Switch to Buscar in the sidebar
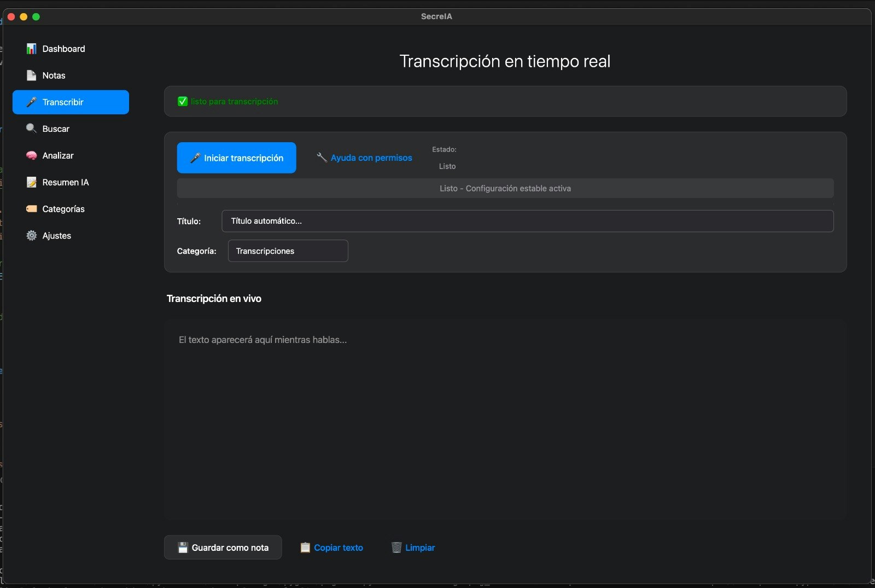 [x=71, y=129]
